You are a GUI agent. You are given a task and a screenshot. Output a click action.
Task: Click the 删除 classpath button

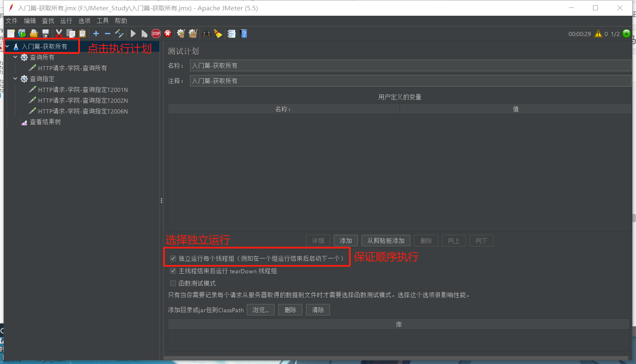pyautogui.click(x=290, y=310)
